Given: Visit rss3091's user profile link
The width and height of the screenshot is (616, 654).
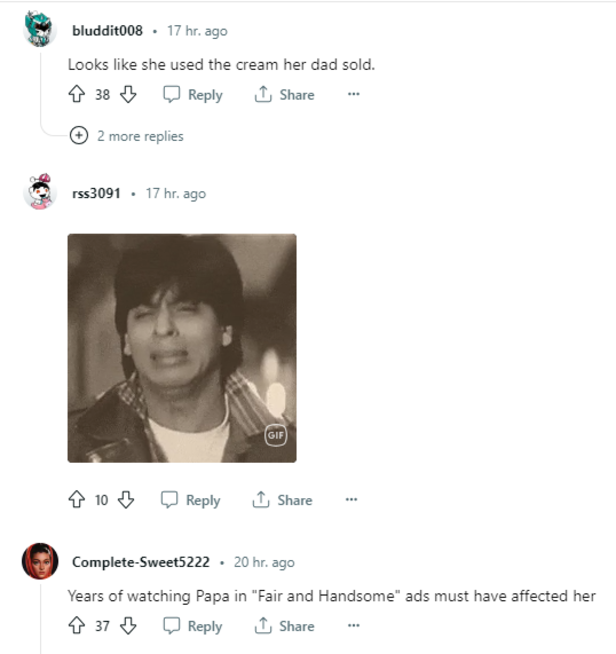Looking at the screenshot, I should coord(96,193).
